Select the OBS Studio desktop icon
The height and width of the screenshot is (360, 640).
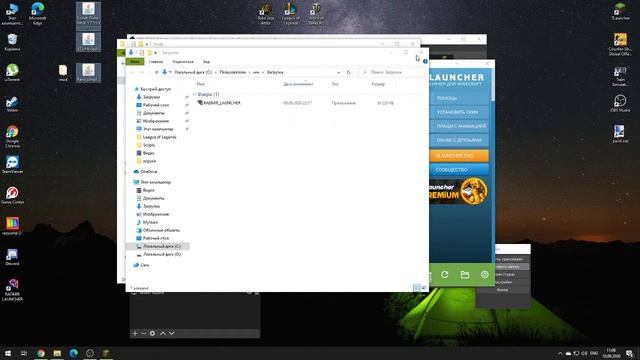620,103
